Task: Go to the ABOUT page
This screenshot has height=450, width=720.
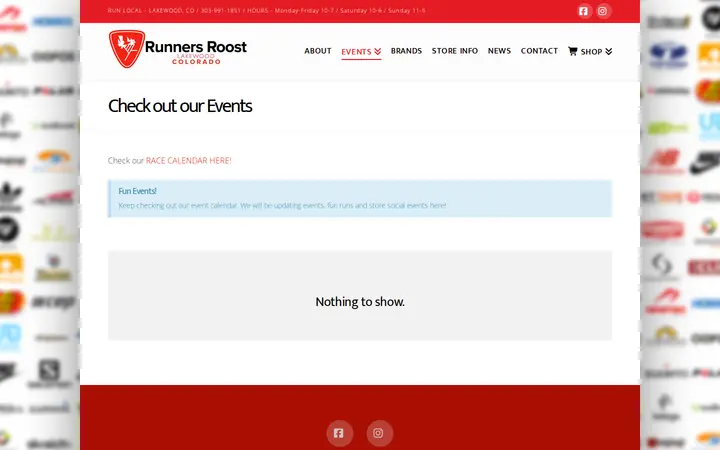Action: click(x=318, y=51)
